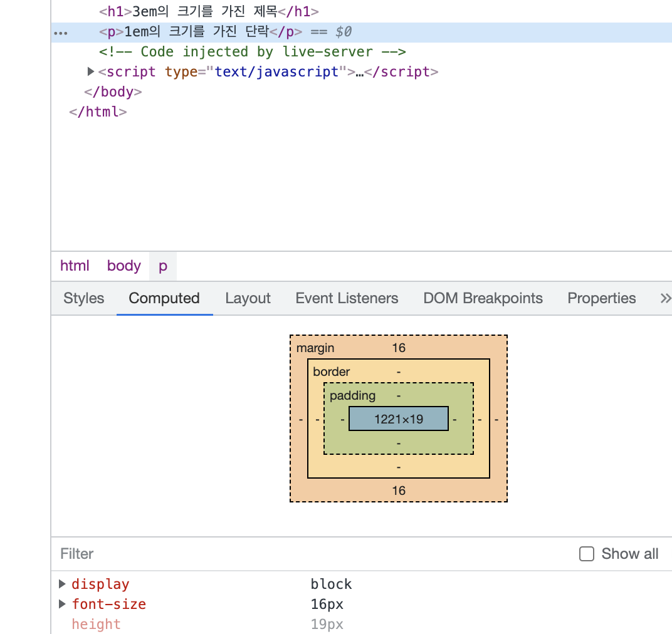The height and width of the screenshot is (634, 672).
Task: Click the padding label in box model
Action: point(352,395)
